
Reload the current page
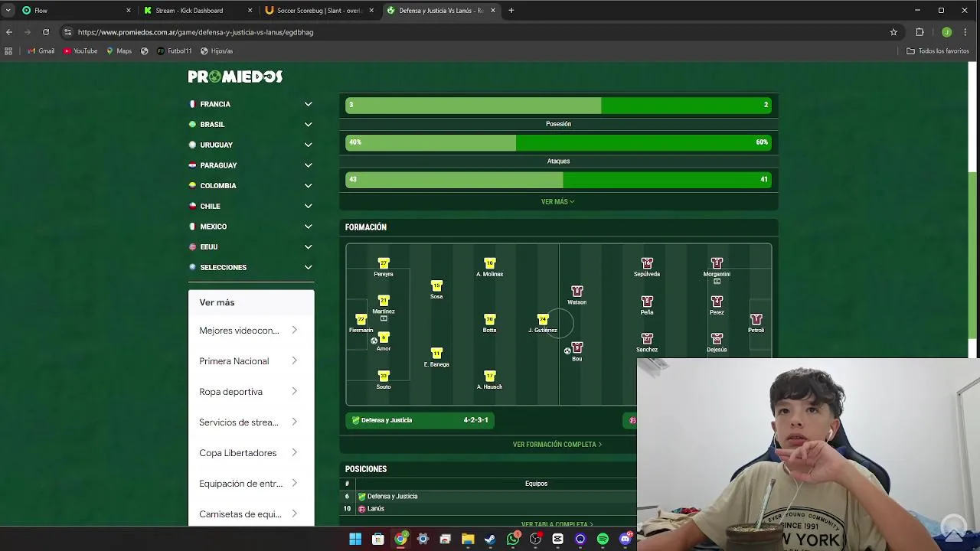pos(46,32)
